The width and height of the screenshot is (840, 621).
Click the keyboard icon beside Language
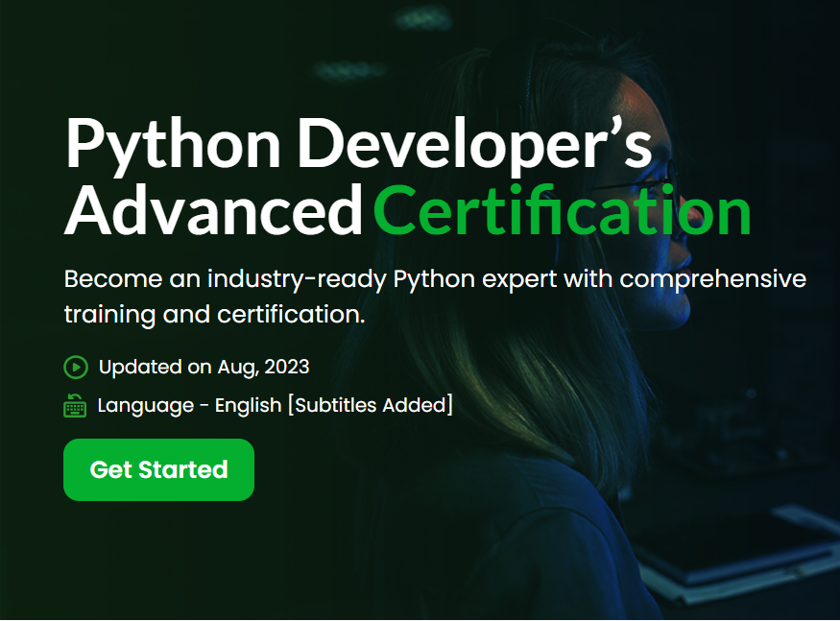pyautogui.click(x=75, y=406)
